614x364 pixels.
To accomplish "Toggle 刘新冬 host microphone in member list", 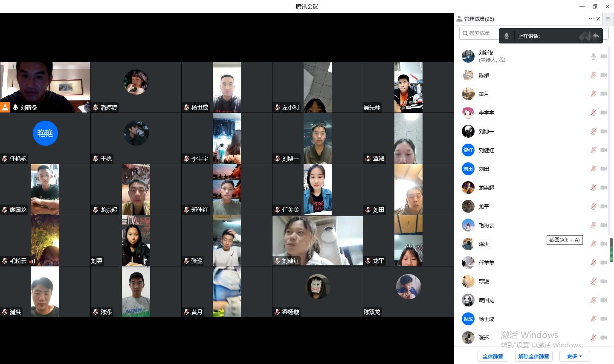I will (x=593, y=56).
